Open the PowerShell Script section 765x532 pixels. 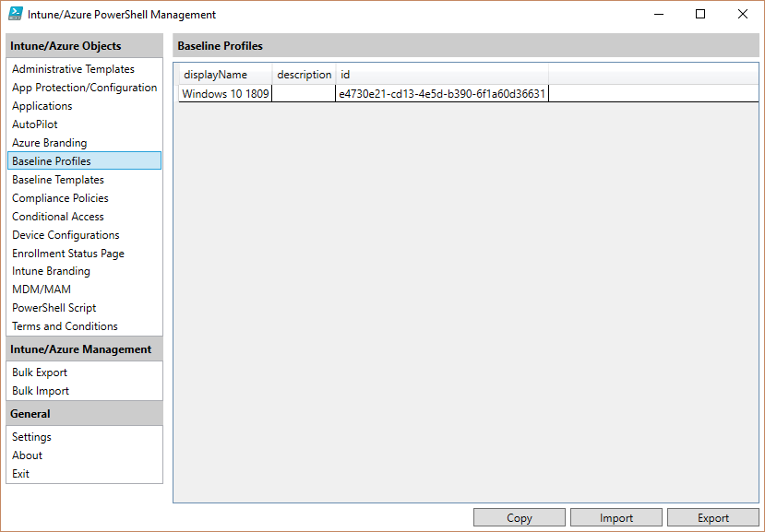(54, 308)
